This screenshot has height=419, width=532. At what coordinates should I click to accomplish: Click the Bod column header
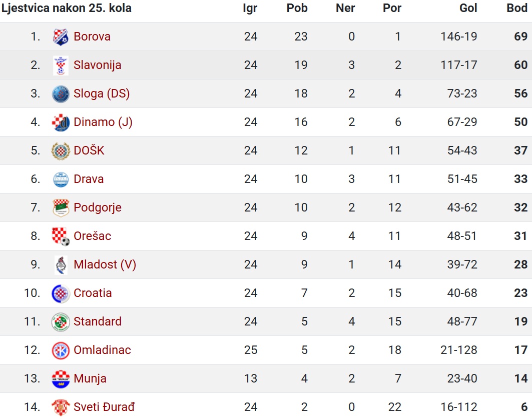point(517,8)
